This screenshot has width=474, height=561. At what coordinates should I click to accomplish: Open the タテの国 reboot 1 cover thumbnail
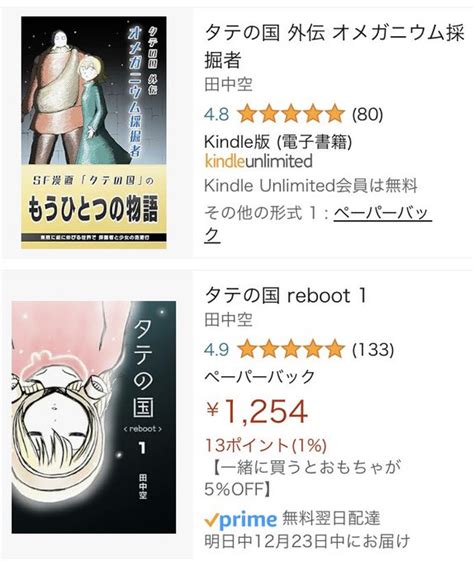(x=94, y=417)
